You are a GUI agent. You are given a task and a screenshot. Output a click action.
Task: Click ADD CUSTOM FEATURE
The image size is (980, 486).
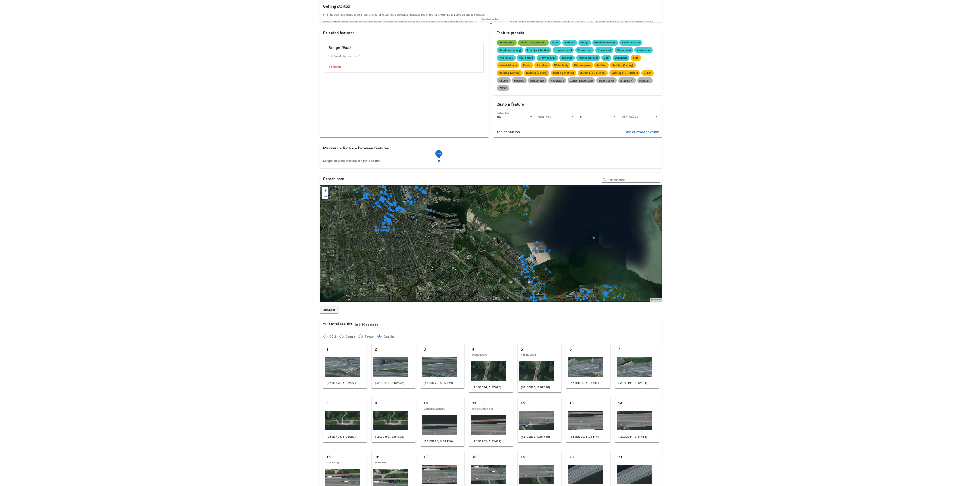(x=642, y=132)
